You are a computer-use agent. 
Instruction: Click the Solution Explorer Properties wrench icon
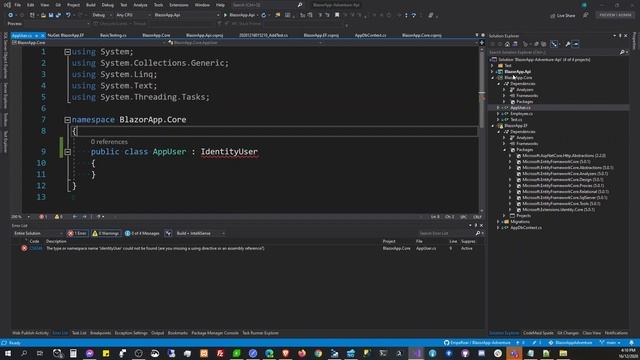click(568, 44)
